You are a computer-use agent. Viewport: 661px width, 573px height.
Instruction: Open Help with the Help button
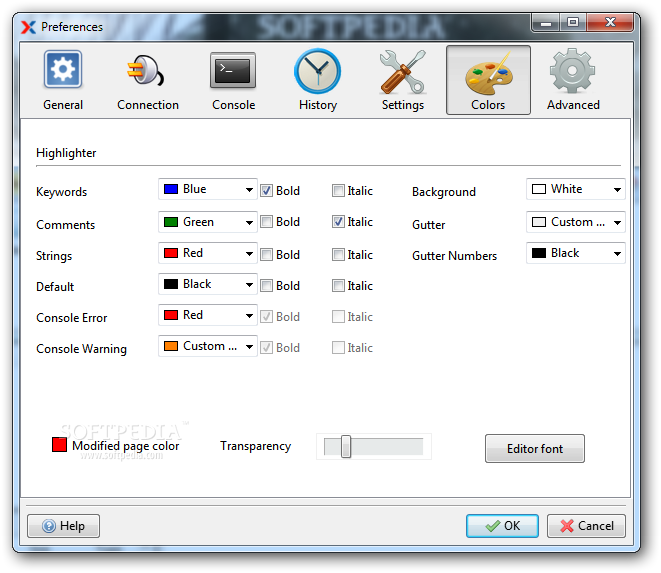pyautogui.click(x=64, y=526)
